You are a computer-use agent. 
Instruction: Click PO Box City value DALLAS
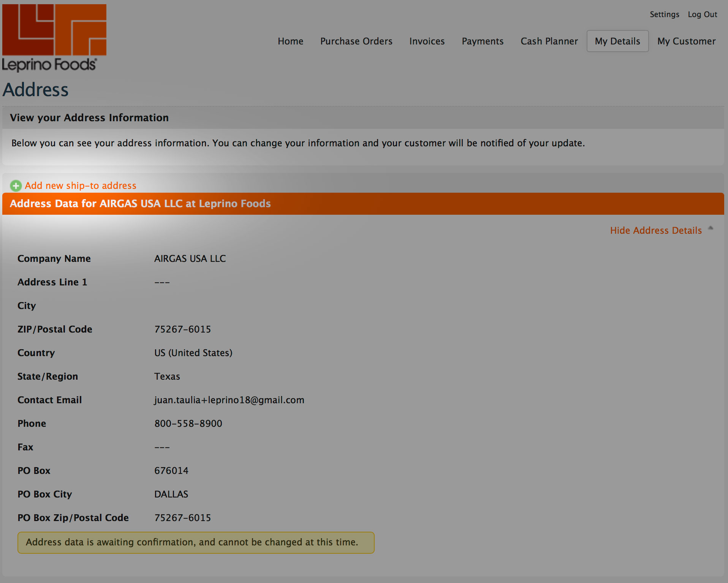pyautogui.click(x=171, y=494)
